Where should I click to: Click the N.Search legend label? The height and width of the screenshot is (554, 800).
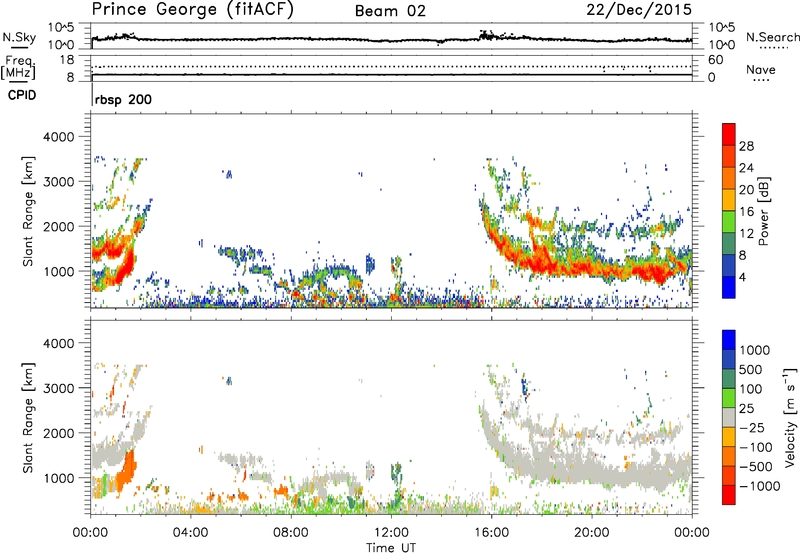tap(772, 37)
